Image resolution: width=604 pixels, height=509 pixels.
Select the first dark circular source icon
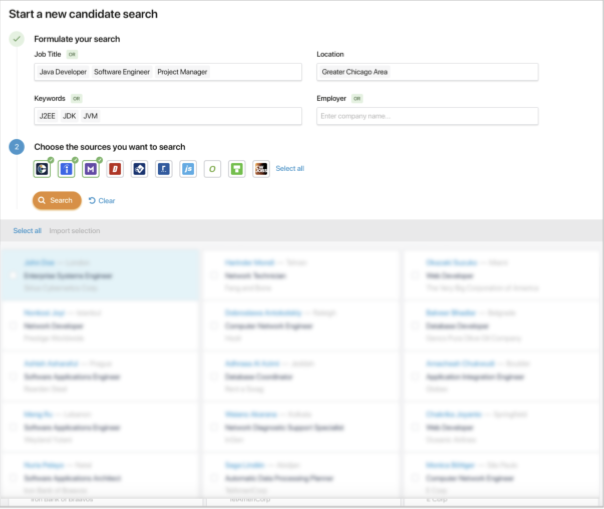(42, 169)
